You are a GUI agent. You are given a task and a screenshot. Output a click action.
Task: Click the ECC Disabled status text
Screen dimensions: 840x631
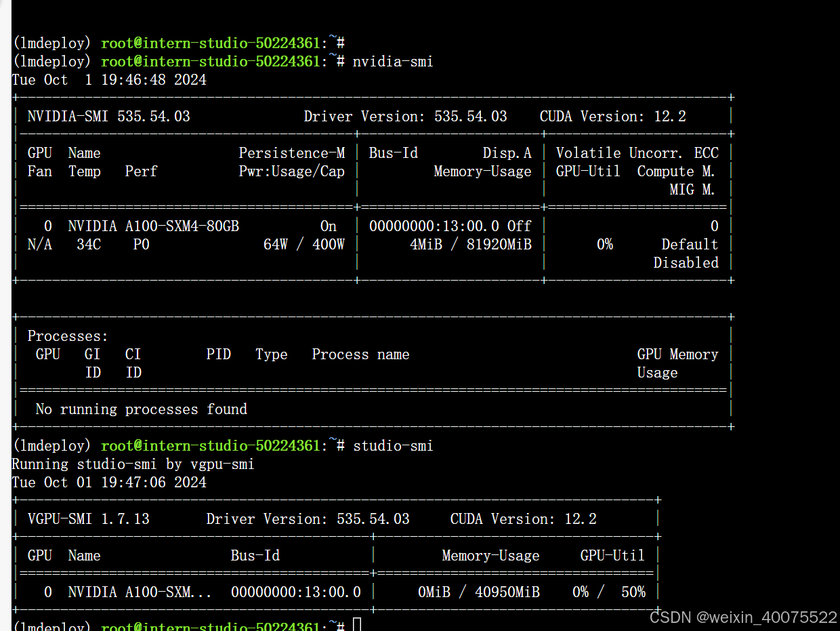(x=686, y=263)
